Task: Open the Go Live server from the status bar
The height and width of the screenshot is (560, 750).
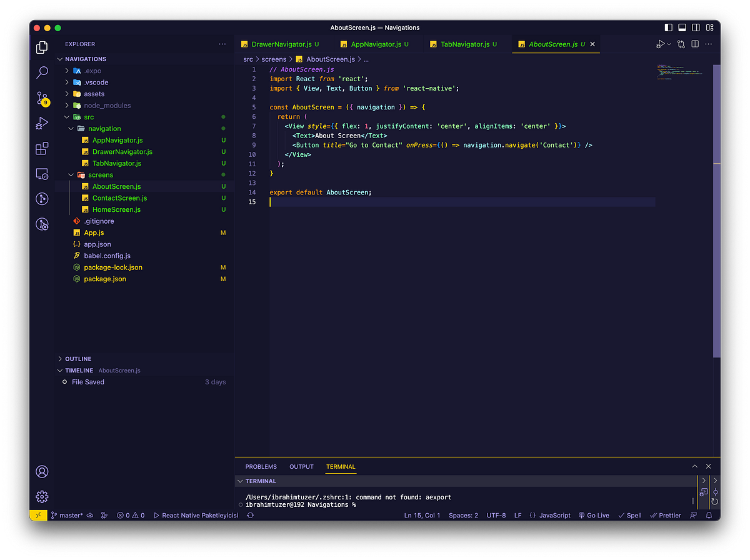Action: pos(592,515)
